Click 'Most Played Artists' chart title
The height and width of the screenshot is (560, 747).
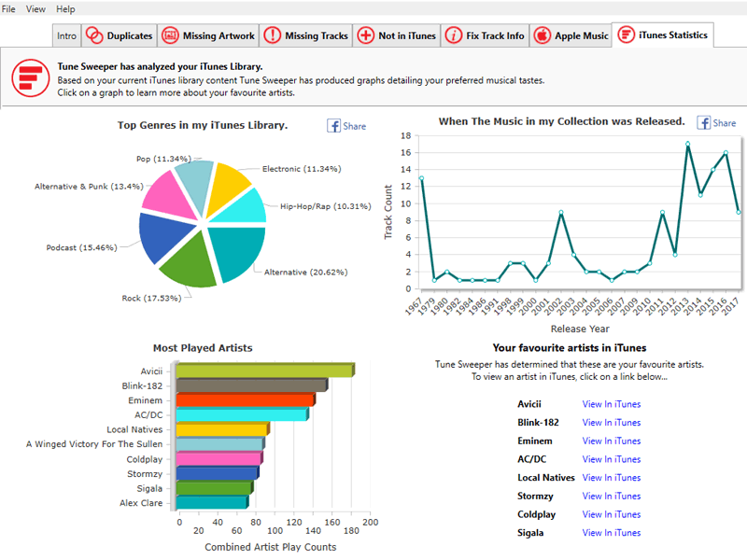click(203, 348)
